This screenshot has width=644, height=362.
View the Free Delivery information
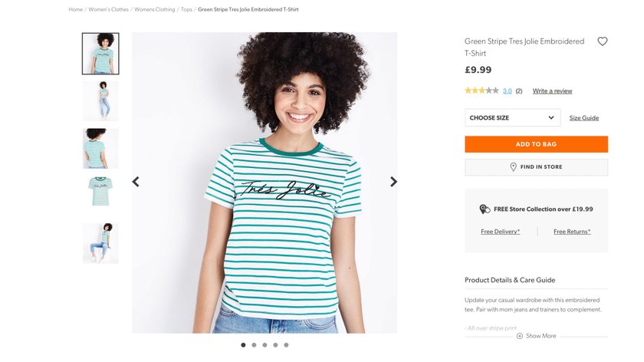coord(500,232)
